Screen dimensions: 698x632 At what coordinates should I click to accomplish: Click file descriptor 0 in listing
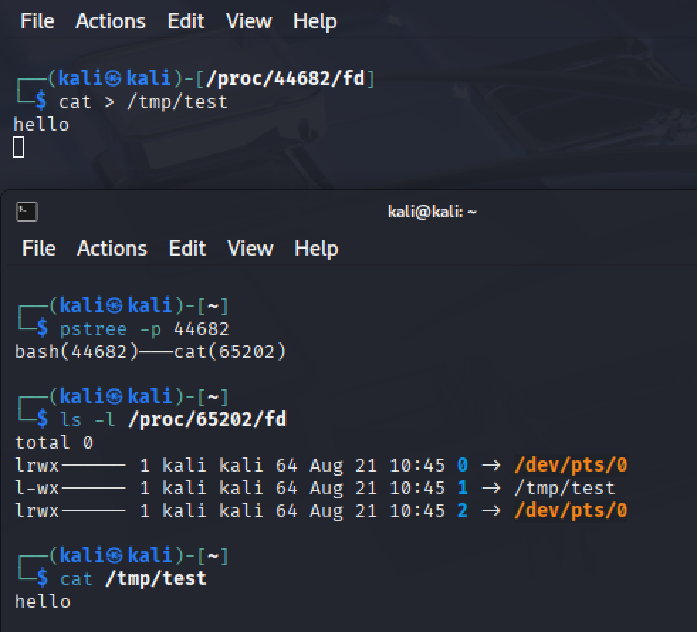coord(463,465)
